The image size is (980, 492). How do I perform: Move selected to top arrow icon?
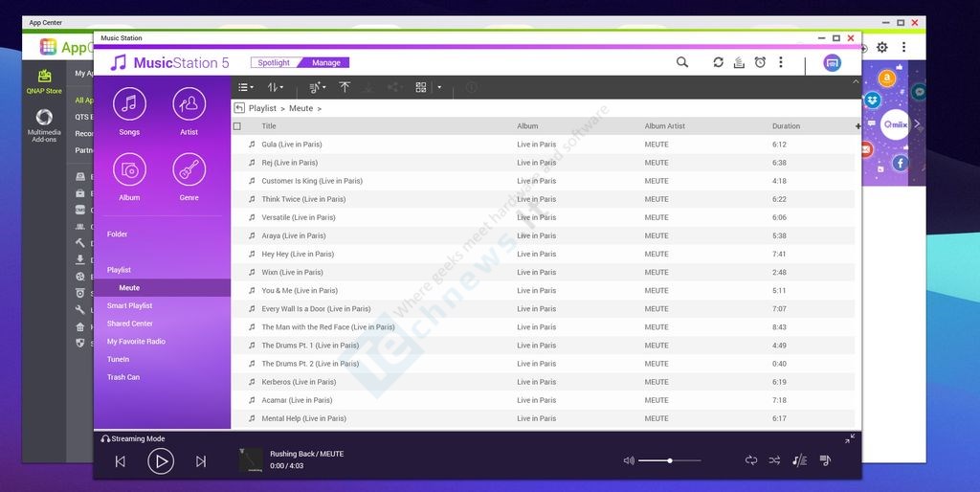(x=345, y=87)
